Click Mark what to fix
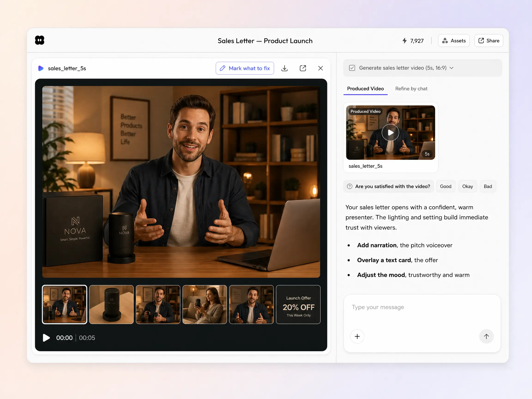 tap(245, 68)
